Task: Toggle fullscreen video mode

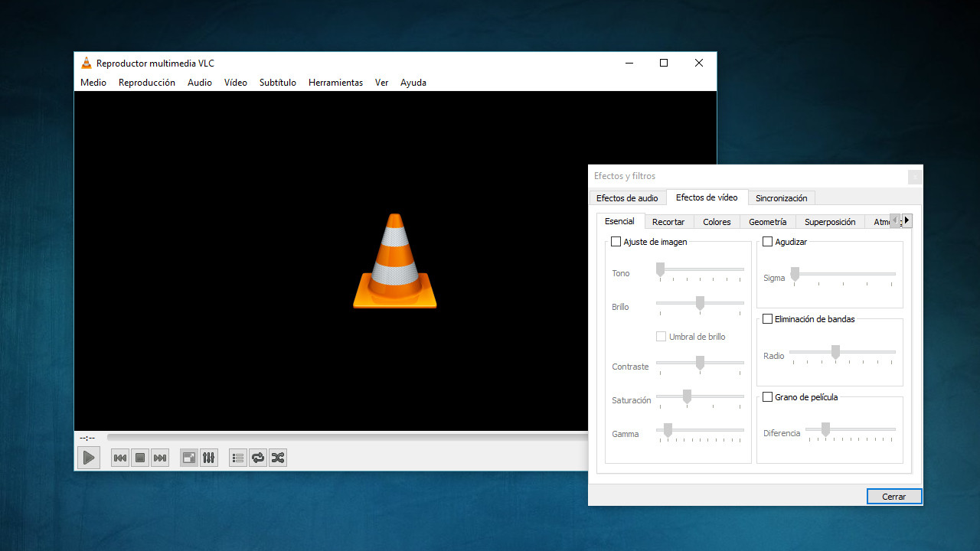Action: point(188,457)
